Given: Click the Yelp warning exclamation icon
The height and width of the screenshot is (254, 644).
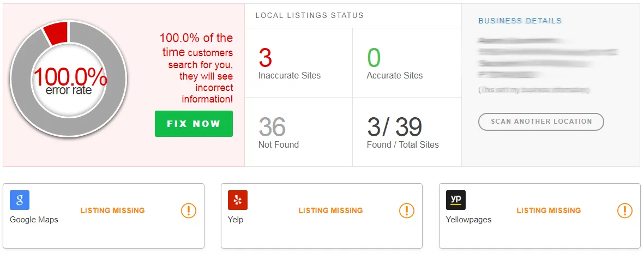Looking at the screenshot, I should pyautogui.click(x=407, y=210).
